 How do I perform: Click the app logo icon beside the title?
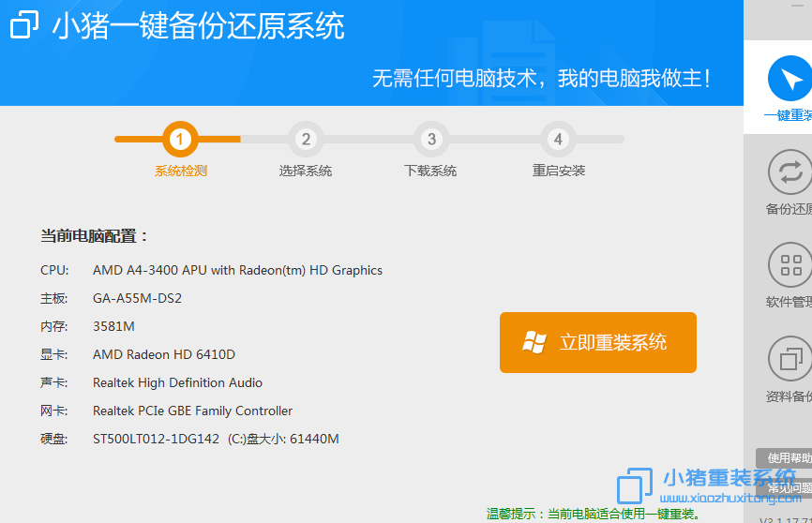click(23, 24)
